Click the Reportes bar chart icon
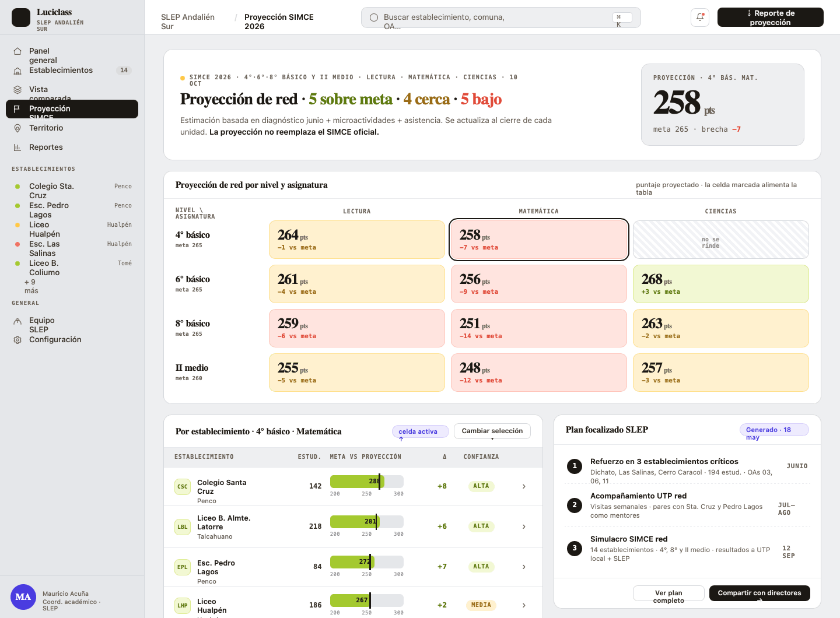Screen dimensions: 840x618 [17, 148]
